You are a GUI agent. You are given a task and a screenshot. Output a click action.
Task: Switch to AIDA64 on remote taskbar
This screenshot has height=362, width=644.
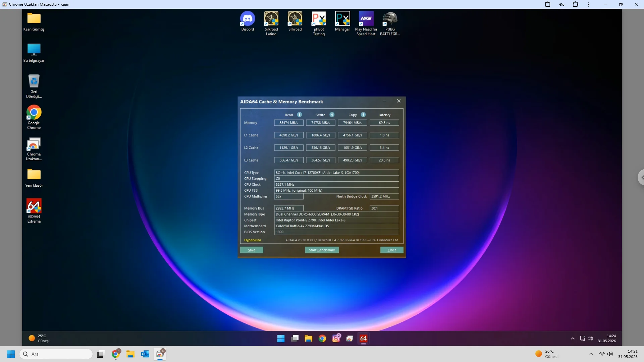(x=364, y=339)
